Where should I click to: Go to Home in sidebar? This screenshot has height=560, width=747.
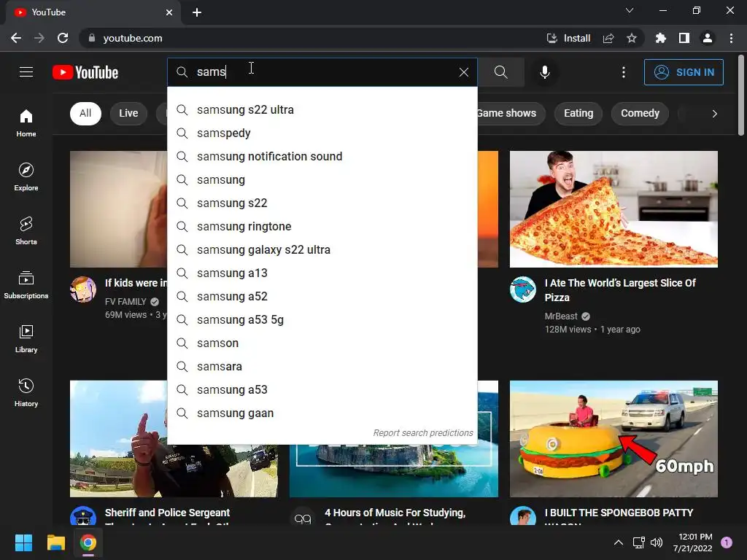pyautogui.click(x=26, y=122)
